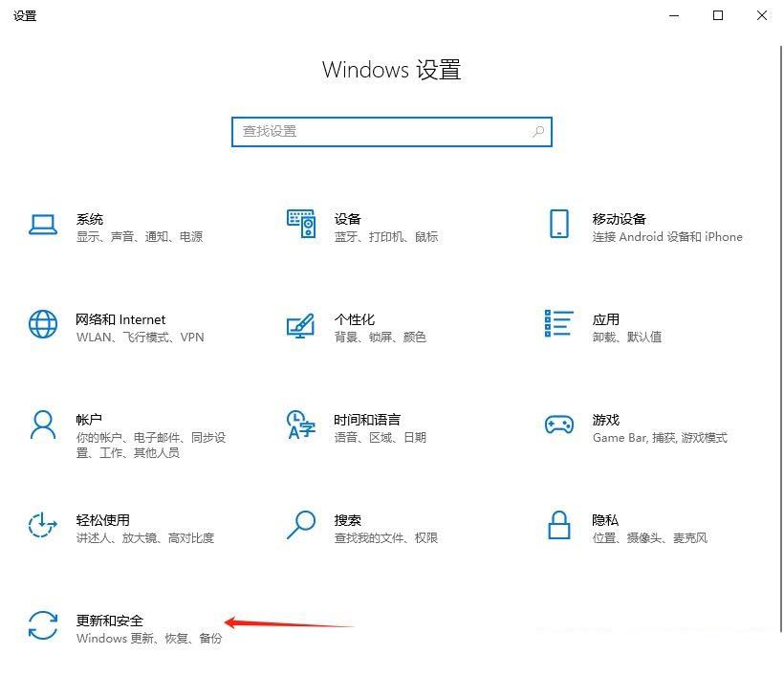This screenshot has height=676, width=784.
Task: Open 帐户 settings title
Action: (x=90, y=420)
